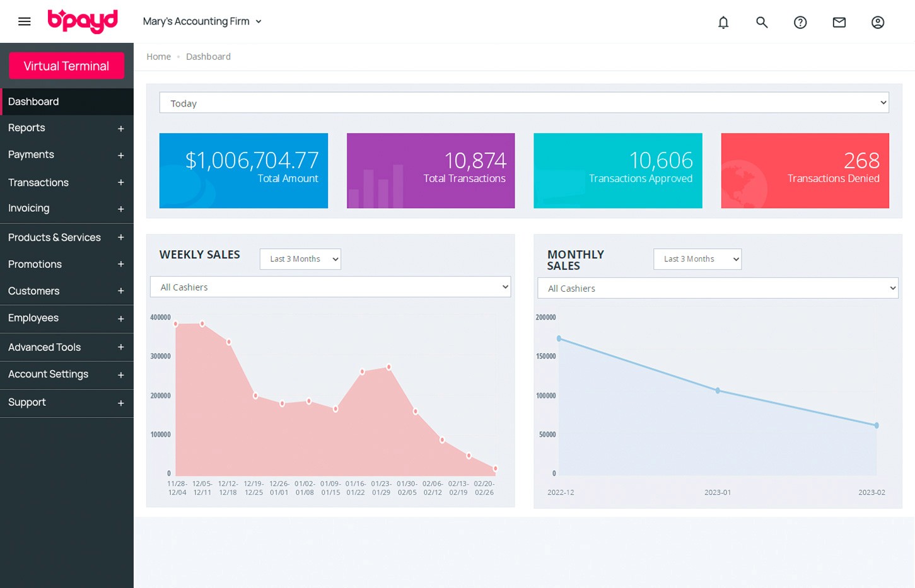Click the bpayd logo
Viewport: 915px width, 588px height.
(83, 21)
